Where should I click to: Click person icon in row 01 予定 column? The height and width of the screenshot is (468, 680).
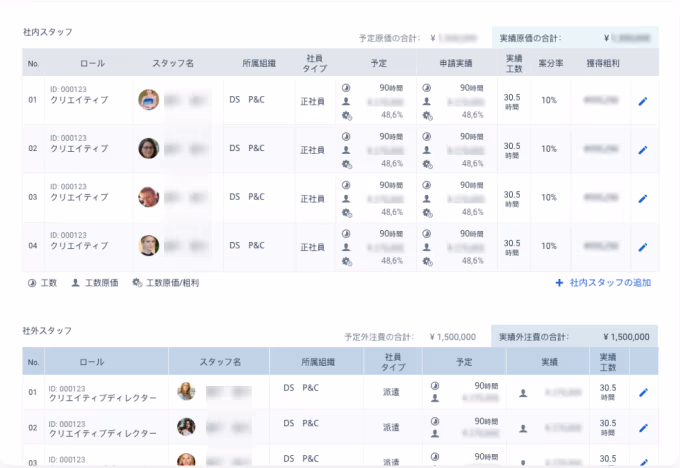(x=346, y=101)
